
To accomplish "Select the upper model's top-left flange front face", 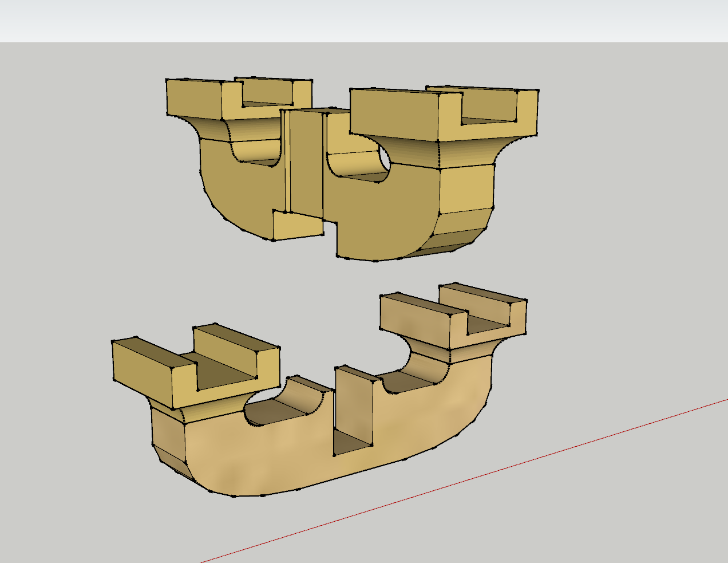I will [193, 99].
